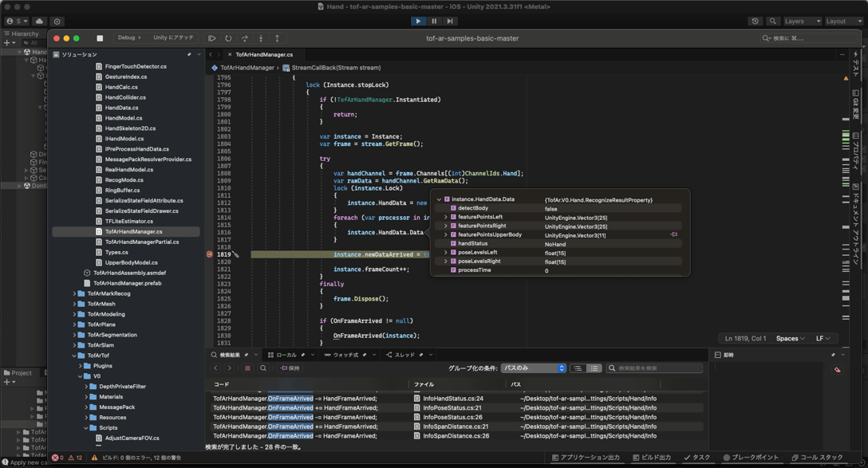This screenshot has height=468, width=868.
Task: Click the step out debugger icon
Action: click(x=277, y=38)
